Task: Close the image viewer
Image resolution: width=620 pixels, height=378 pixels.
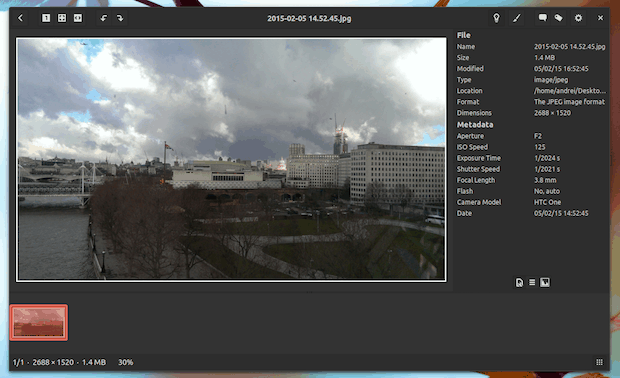Action: point(600,18)
